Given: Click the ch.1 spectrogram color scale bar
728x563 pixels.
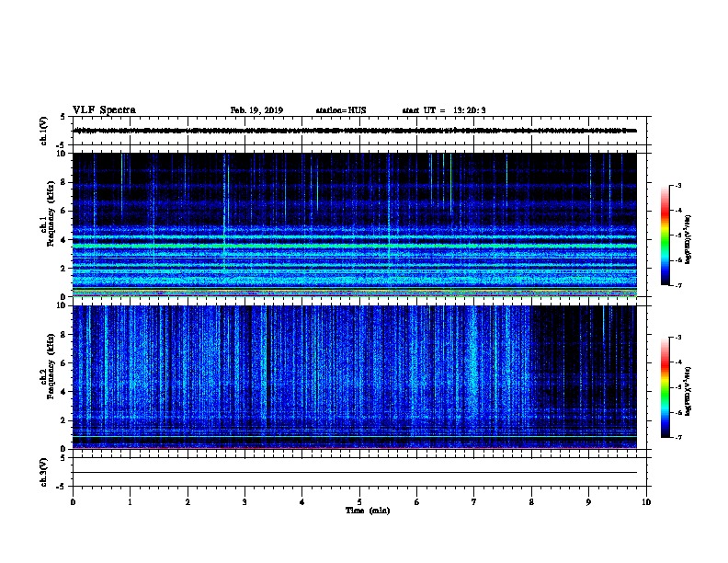Looking at the screenshot, I should click(x=665, y=236).
